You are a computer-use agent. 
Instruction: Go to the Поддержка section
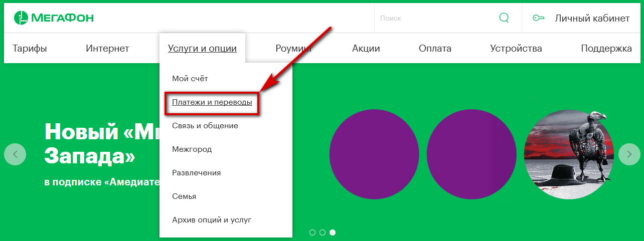606,49
